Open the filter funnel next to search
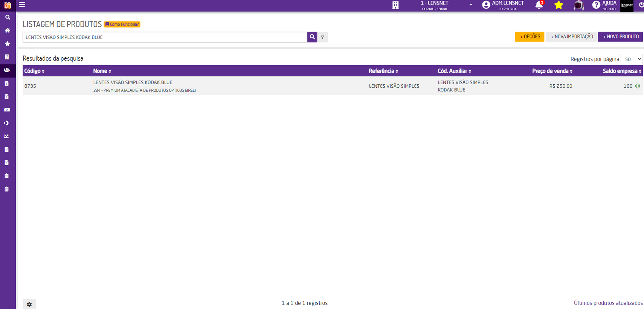 (322, 37)
